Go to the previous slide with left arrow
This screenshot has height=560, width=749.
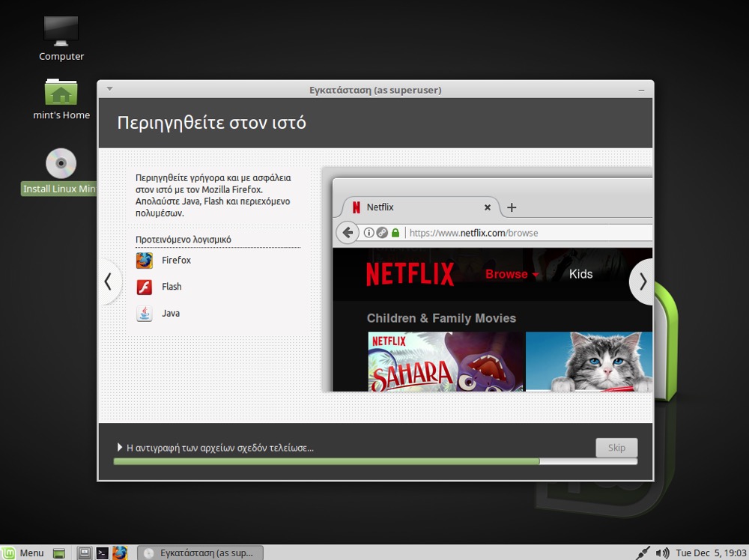pyautogui.click(x=109, y=281)
